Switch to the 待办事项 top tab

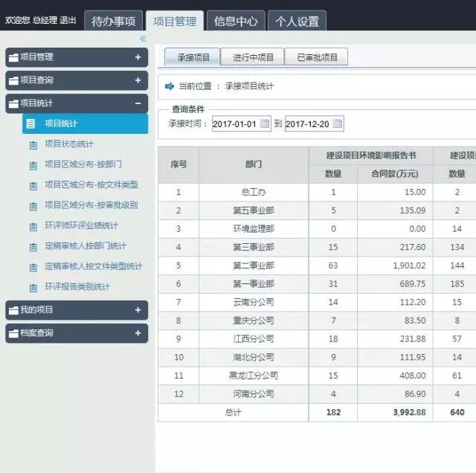[x=113, y=22]
